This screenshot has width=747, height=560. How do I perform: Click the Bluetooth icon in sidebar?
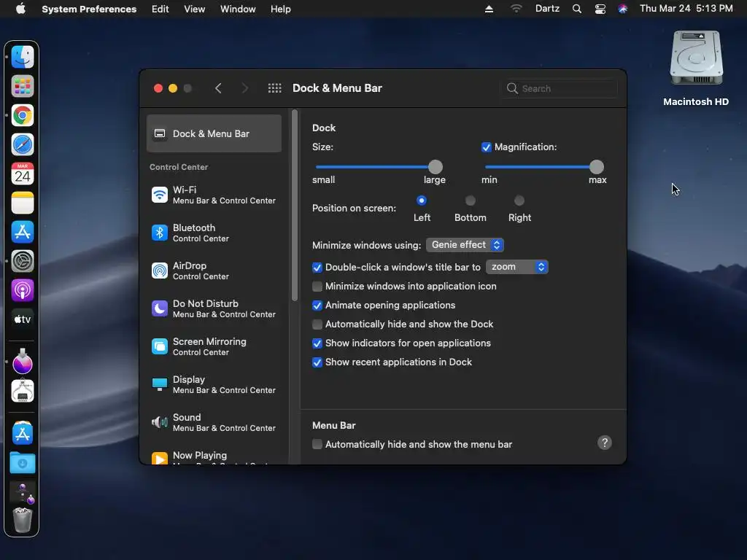[x=160, y=233]
